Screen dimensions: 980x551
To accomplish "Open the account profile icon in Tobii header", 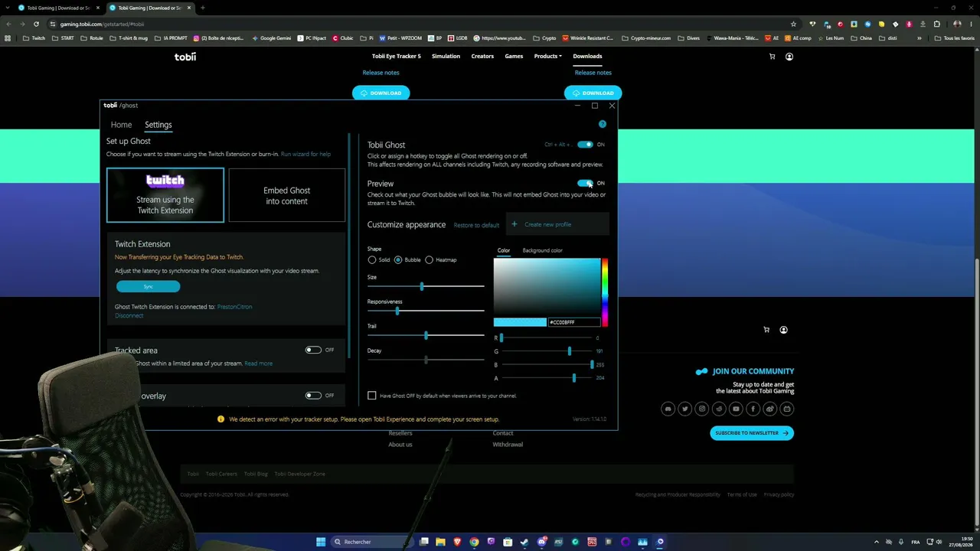I will click(789, 57).
